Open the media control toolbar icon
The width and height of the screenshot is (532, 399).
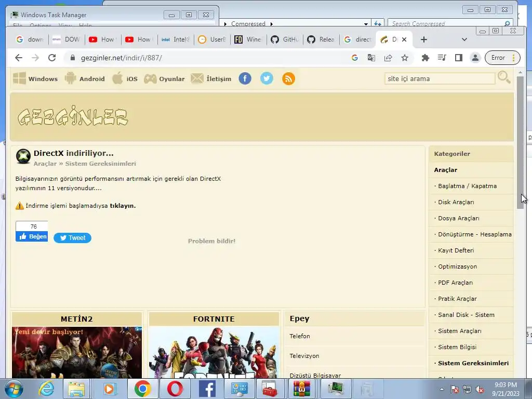[442, 58]
